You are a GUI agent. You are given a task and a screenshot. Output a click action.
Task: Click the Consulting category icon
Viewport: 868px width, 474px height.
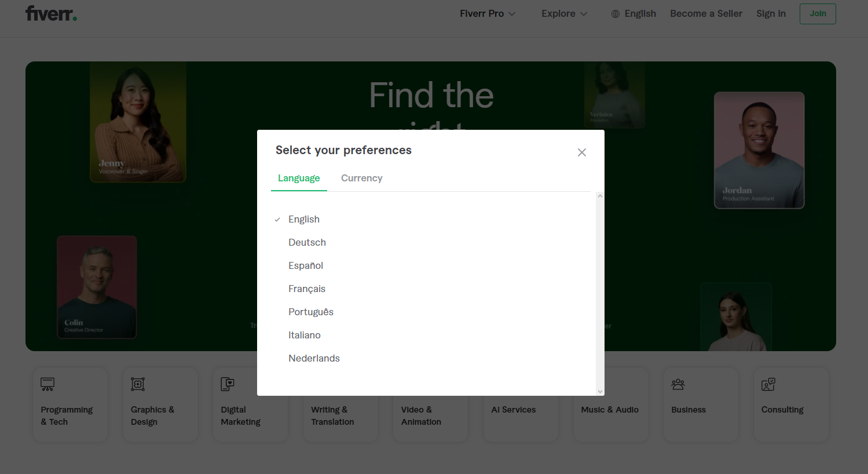click(768, 384)
